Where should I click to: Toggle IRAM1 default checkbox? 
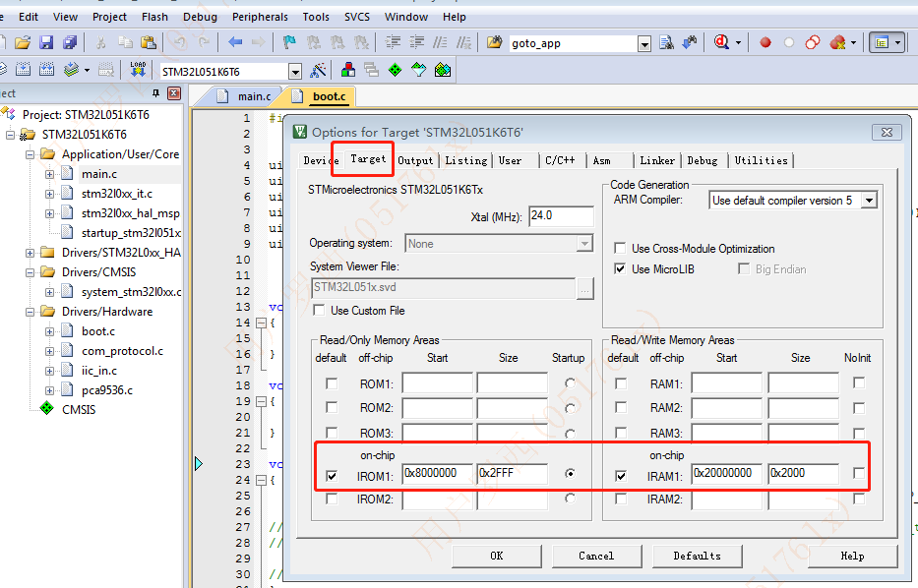pos(621,476)
